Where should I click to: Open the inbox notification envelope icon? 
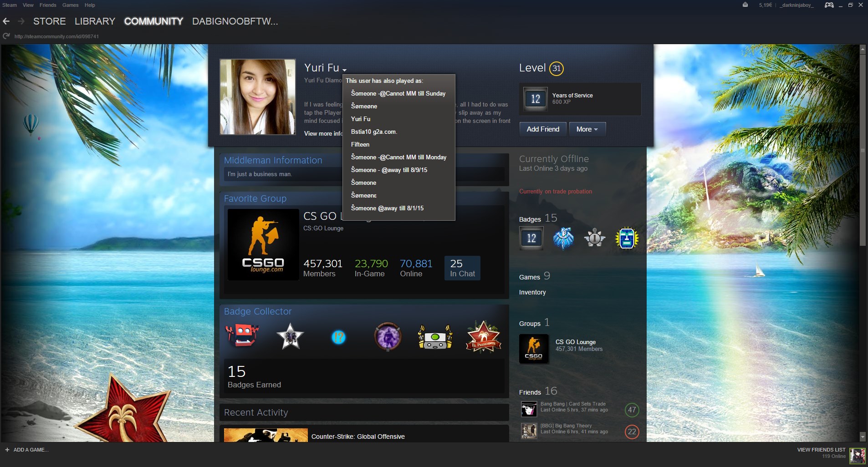pyautogui.click(x=745, y=5)
